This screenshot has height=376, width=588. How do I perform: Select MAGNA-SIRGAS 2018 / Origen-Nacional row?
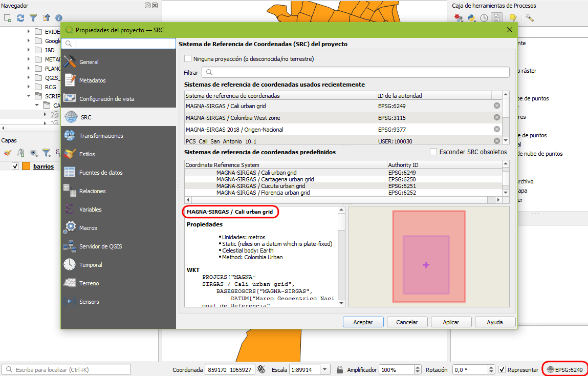click(343, 130)
